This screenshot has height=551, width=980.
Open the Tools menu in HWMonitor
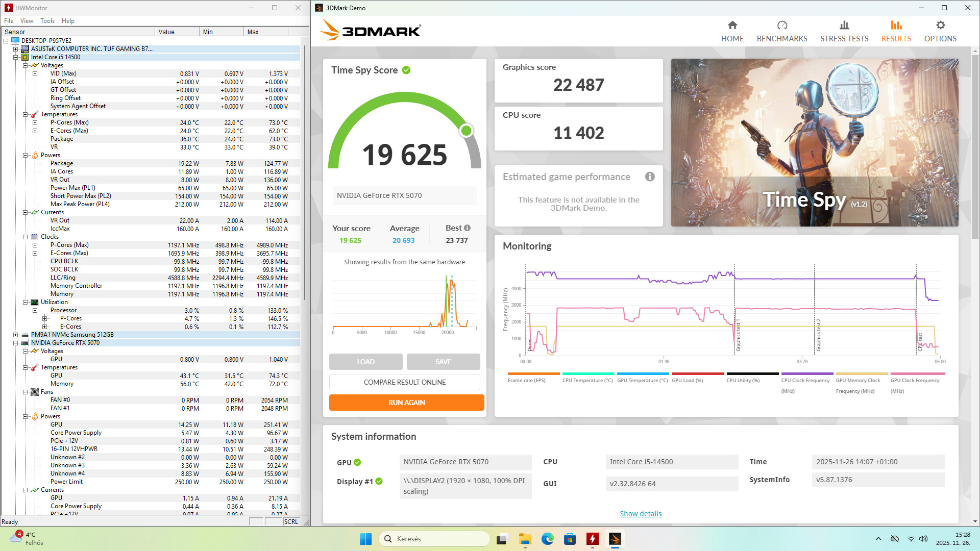pyautogui.click(x=47, y=21)
